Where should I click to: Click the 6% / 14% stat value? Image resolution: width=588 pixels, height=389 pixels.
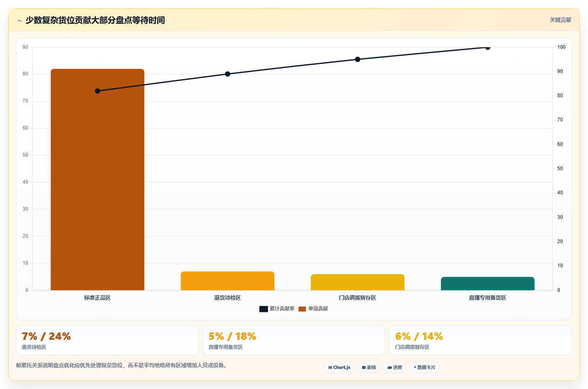(x=419, y=337)
